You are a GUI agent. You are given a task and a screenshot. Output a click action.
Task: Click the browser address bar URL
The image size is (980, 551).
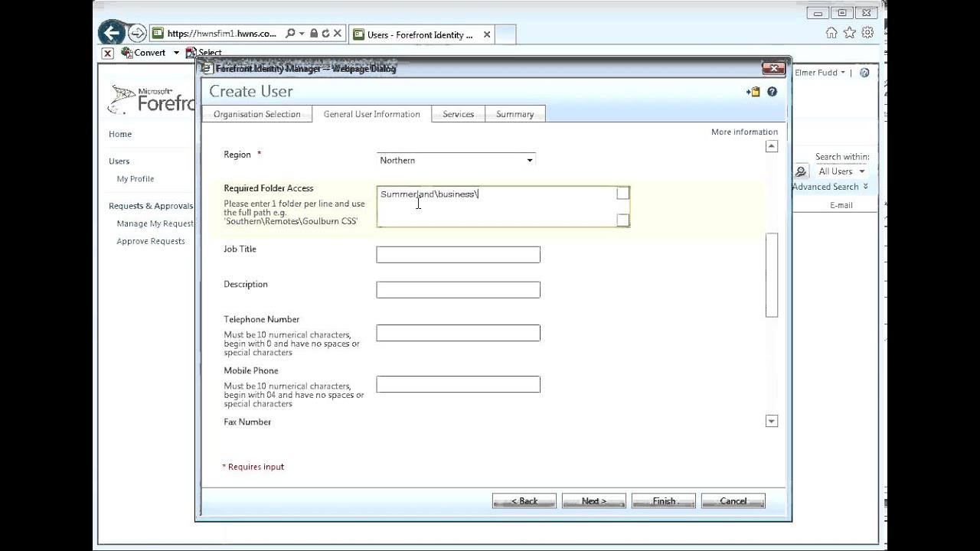[222, 34]
